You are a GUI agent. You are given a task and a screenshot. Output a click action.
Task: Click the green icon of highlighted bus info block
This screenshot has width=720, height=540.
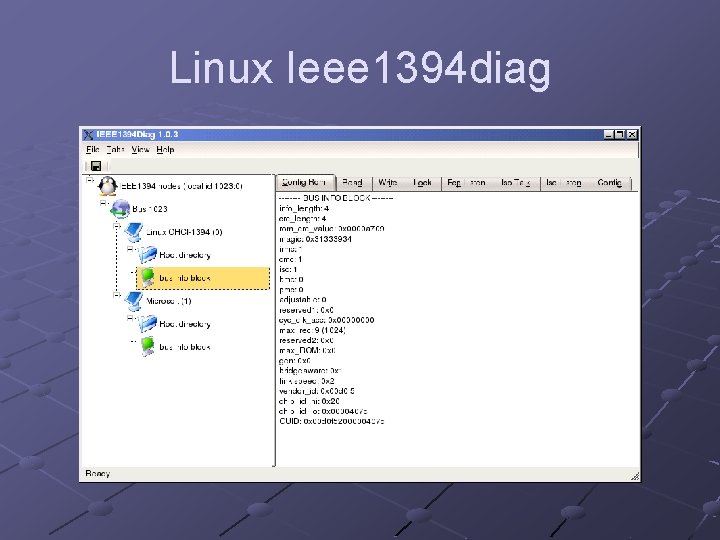point(147,278)
